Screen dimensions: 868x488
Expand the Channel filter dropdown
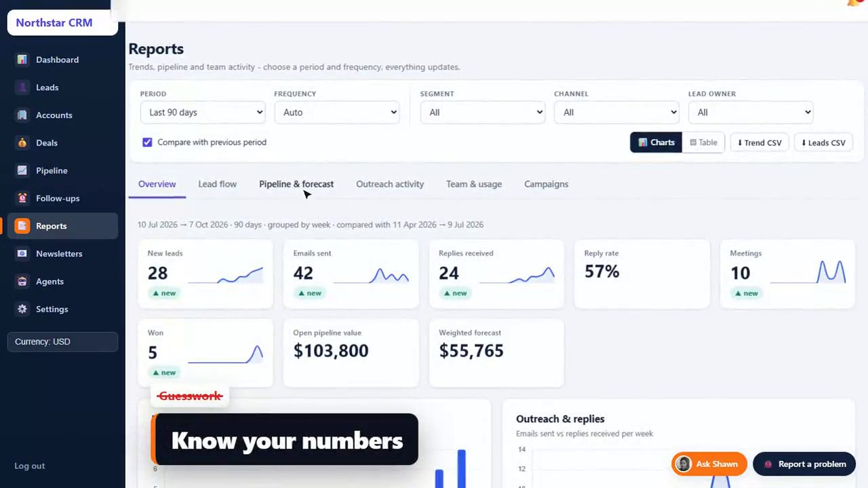tap(616, 113)
